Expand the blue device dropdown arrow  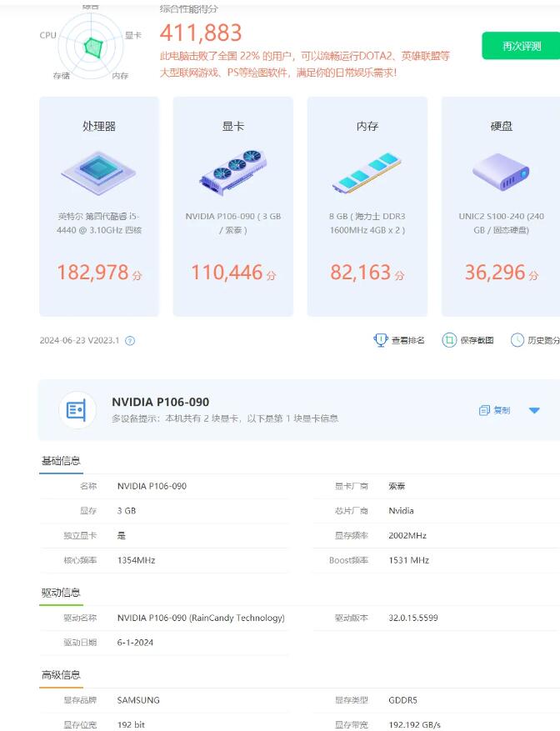click(534, 410)
